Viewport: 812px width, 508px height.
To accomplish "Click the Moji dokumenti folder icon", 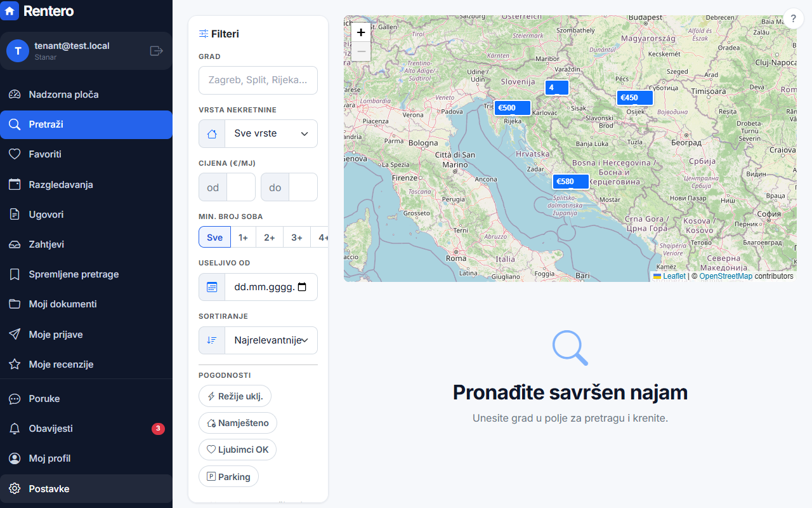I will point(15,304).
